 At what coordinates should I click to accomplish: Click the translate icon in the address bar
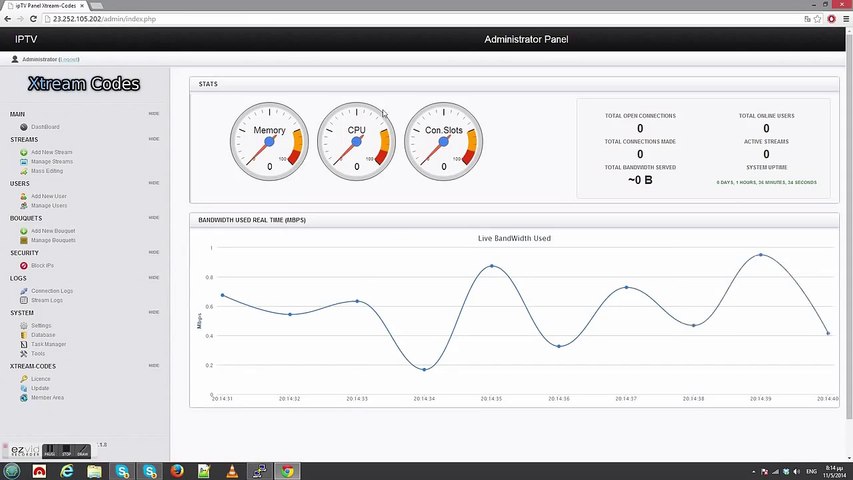coord(807,19)
